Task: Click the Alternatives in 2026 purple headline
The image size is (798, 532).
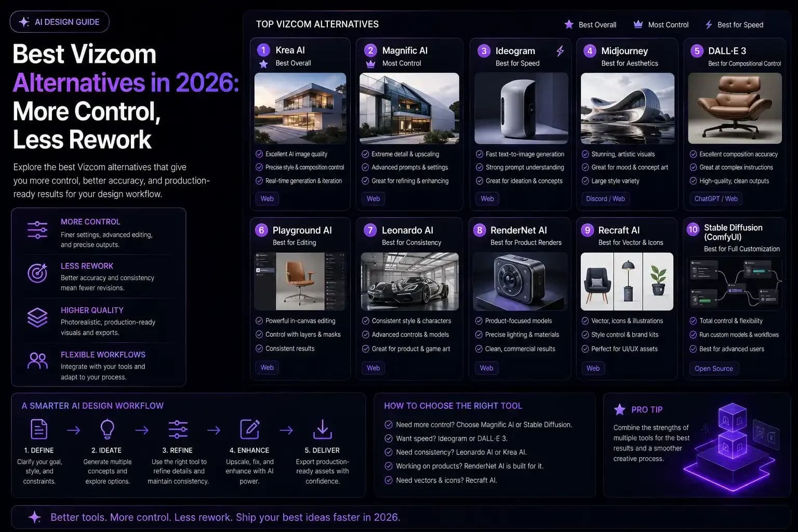Action: click(x=126, y=83)
